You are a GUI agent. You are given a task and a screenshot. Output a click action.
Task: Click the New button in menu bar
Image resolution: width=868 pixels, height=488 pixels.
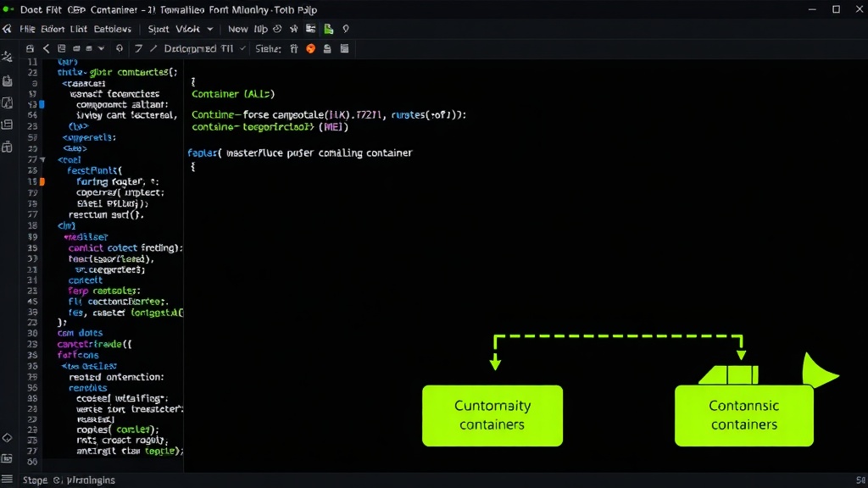point(238,29)
